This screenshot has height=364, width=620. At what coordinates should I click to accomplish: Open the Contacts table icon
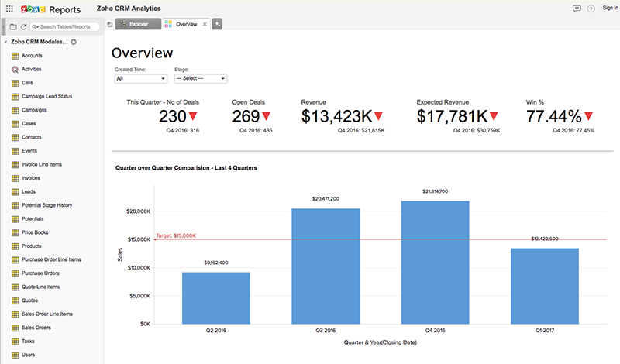[x=15, y=138]
